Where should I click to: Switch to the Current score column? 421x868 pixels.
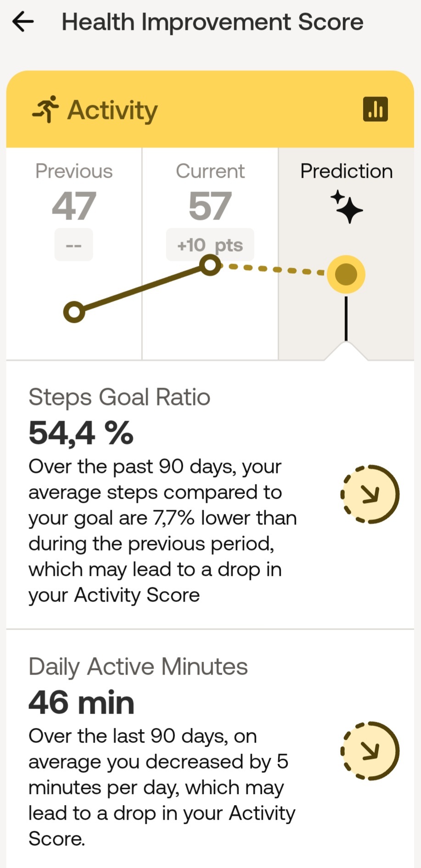coord(210,170)
